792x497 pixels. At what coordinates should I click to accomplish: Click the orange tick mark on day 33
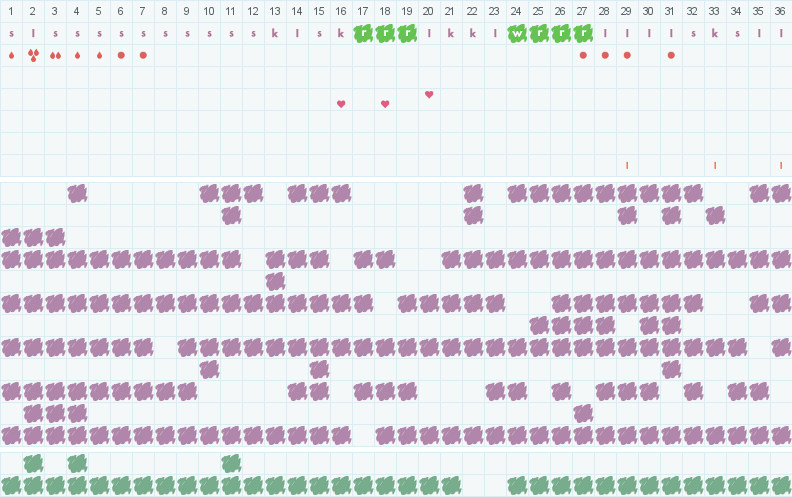(x=715, y=165)
